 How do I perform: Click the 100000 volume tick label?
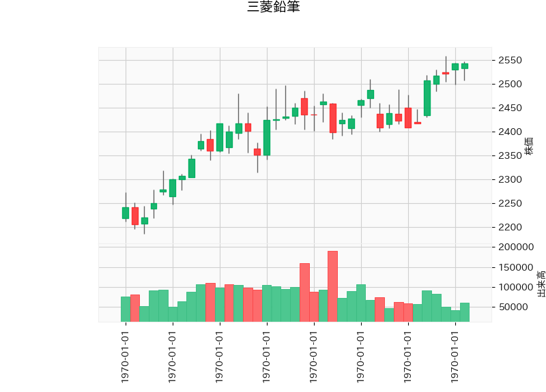[x=516, y=287]
